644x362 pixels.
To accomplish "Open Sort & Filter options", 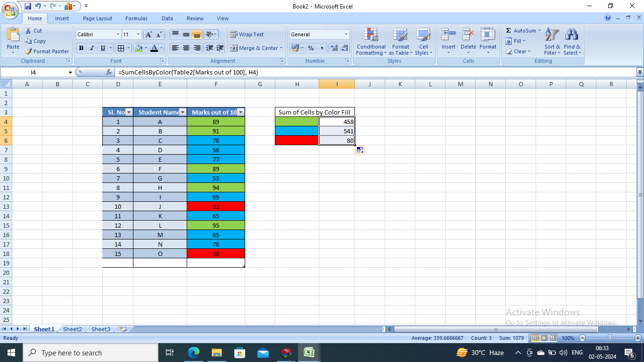I will tap(552, 41).
